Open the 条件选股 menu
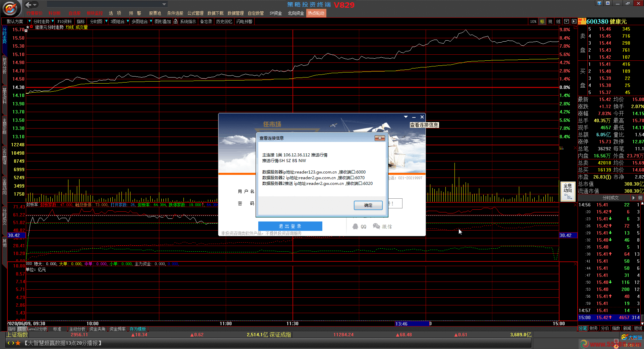The width and height of the screenshot is (644, 349). point(175,13)
